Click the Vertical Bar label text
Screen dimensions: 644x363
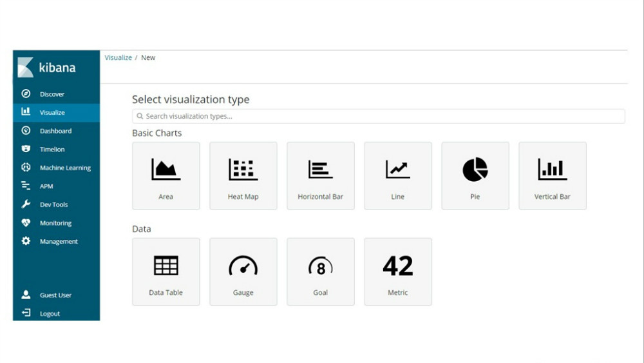pyautogui.click(x=553, y=197)
